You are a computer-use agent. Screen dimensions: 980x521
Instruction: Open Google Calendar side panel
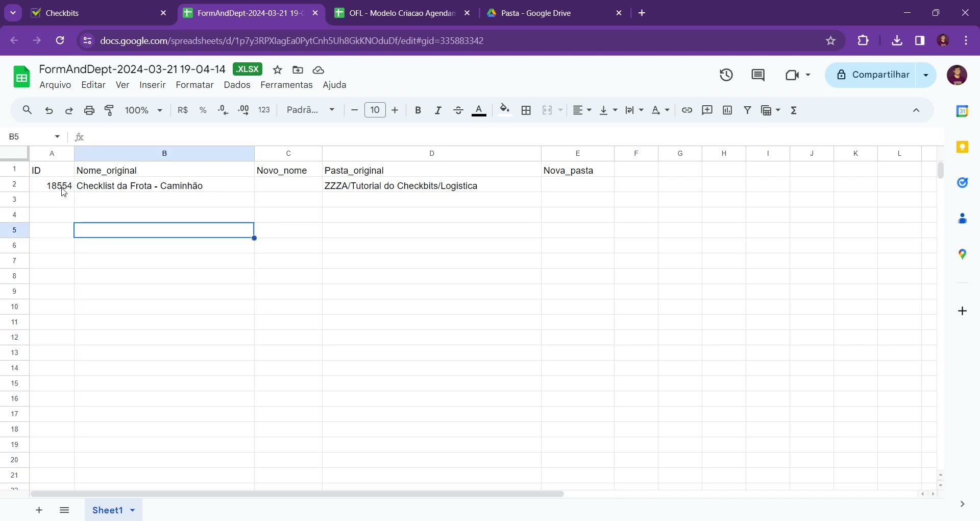pyautogui.click(x=963, y=111)
